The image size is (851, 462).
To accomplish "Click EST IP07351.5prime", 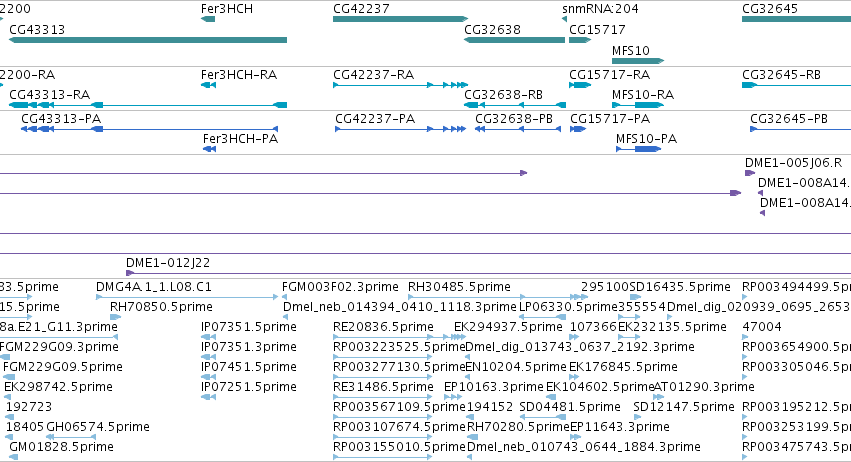I will pyautogui.click(x=208, y=337).
